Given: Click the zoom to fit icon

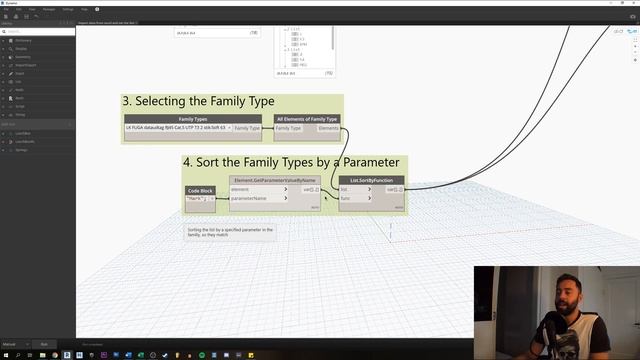Looking at the screenshot, I should click(x=635, y=40).
